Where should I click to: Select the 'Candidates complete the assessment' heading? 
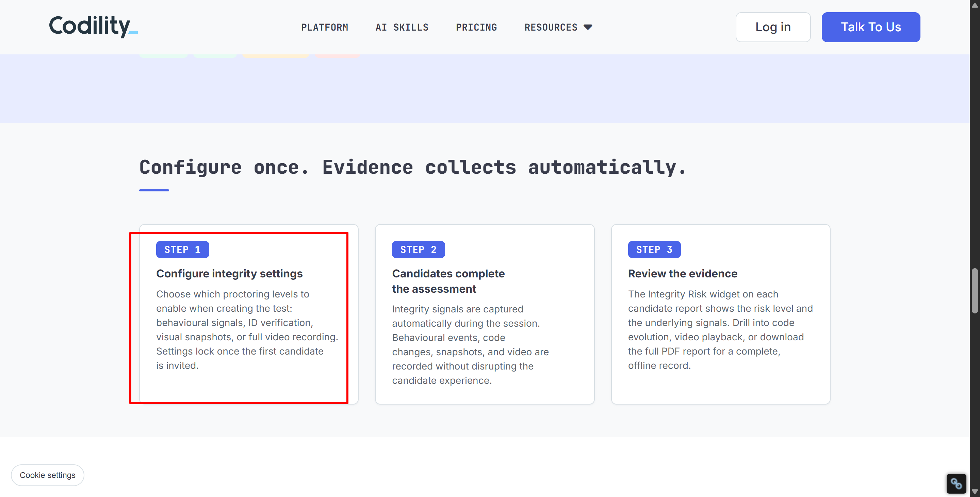pos(448,281)
